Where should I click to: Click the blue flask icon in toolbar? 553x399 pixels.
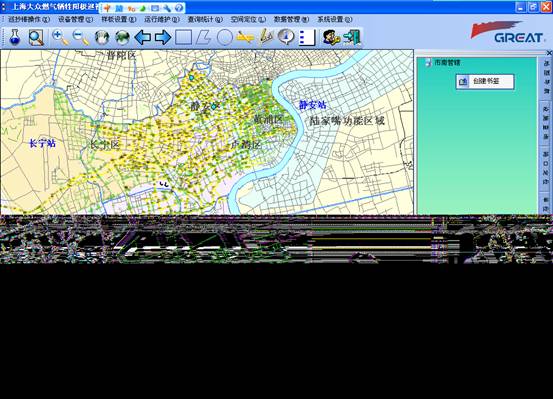14,37
